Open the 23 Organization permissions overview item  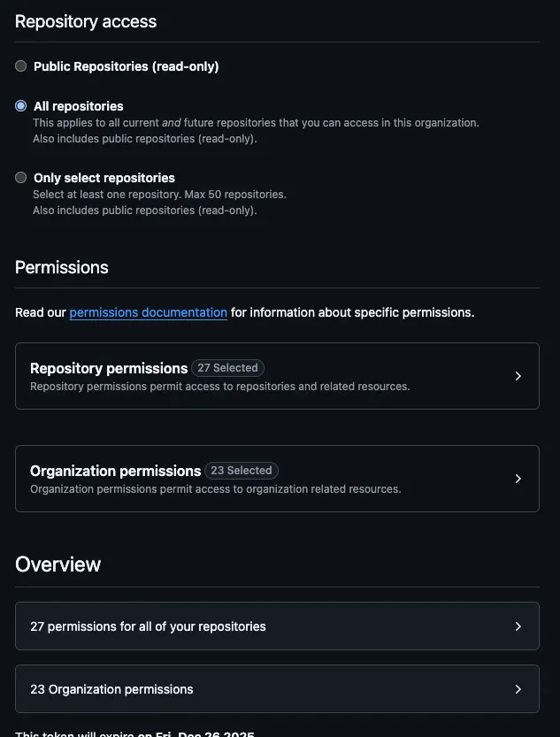click(x=277, y=689)
